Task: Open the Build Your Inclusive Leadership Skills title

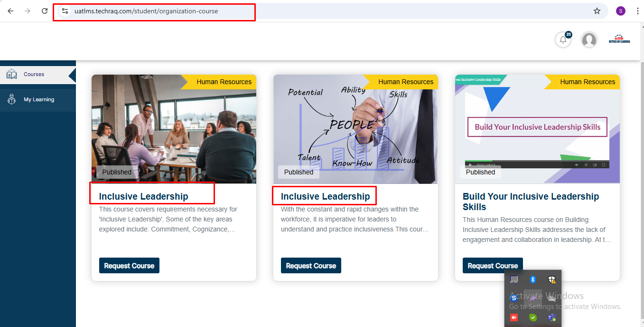Action: pyautogui.click(x=531, y=202)
